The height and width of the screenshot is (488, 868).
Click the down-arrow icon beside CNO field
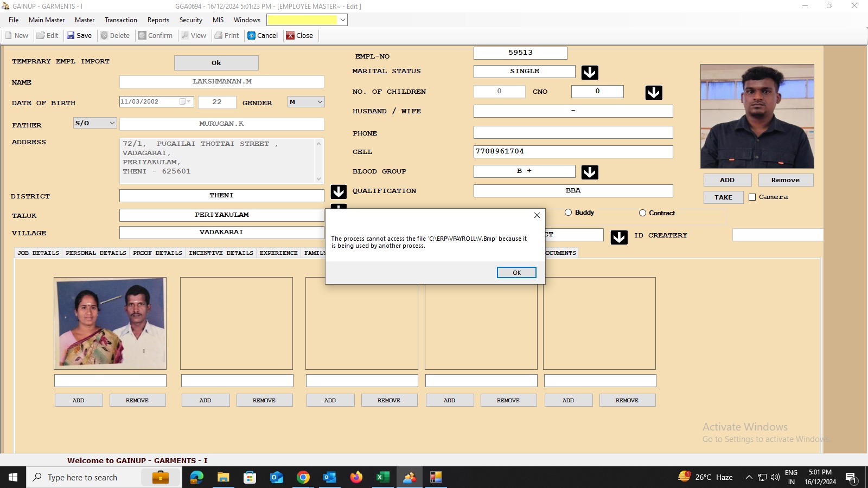(654, 93)
